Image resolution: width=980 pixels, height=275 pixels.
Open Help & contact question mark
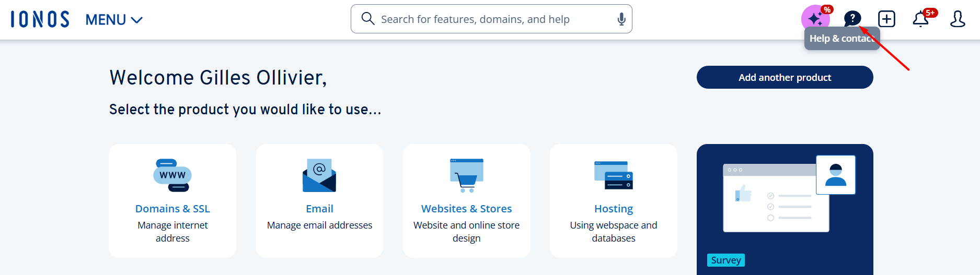[x=852, y=19]
